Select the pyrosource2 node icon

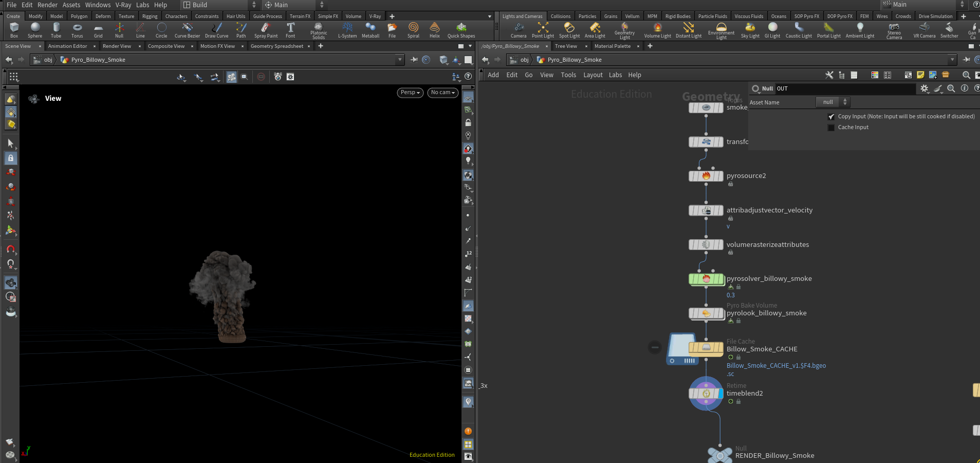click(x=706, y=176)
